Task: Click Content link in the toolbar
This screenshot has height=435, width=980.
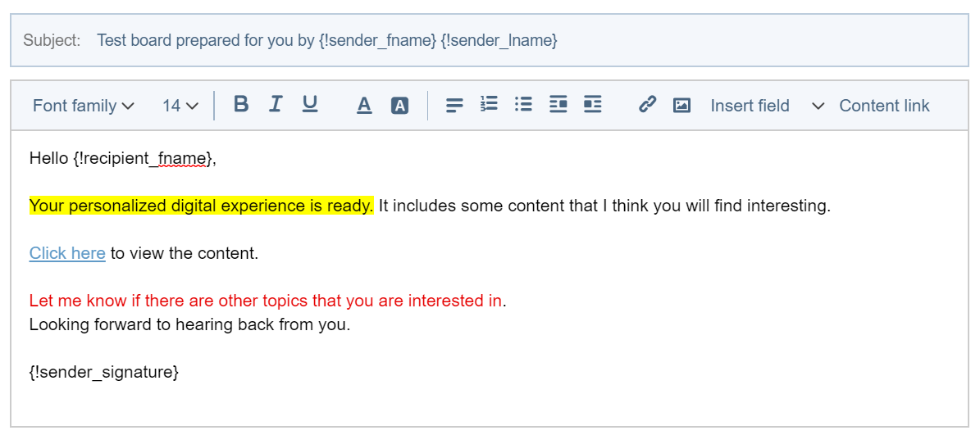Action: (884, 106)
